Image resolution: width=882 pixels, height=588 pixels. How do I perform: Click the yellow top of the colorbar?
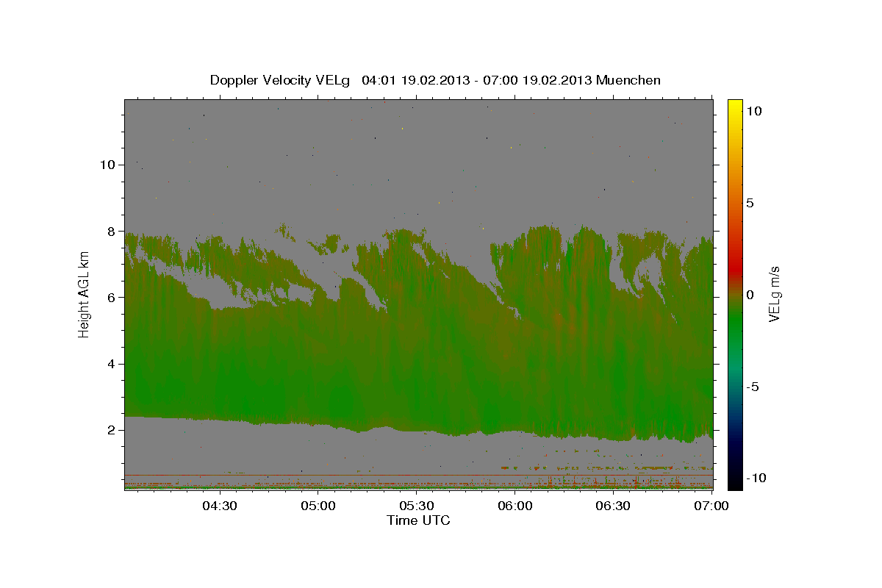[734, 107]
